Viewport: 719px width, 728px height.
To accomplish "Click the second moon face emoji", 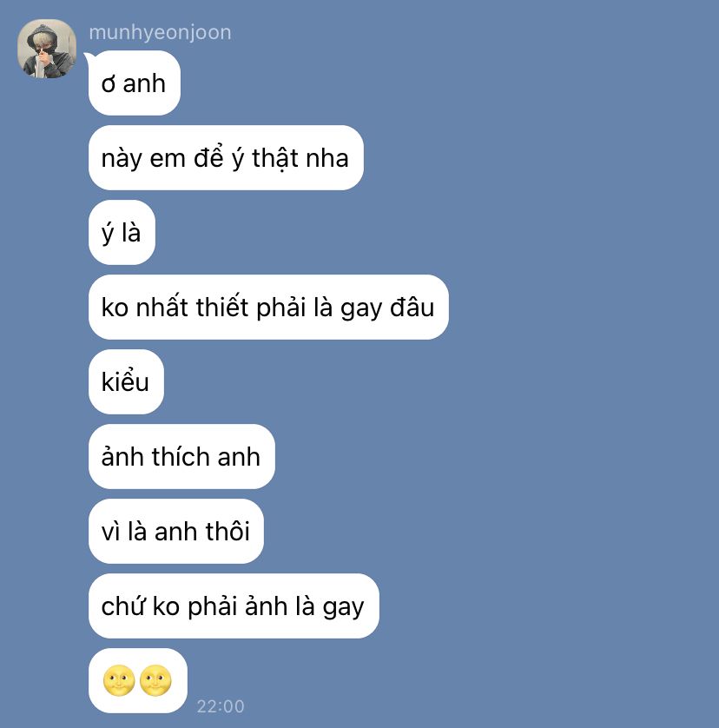I will tap(155, 680).
